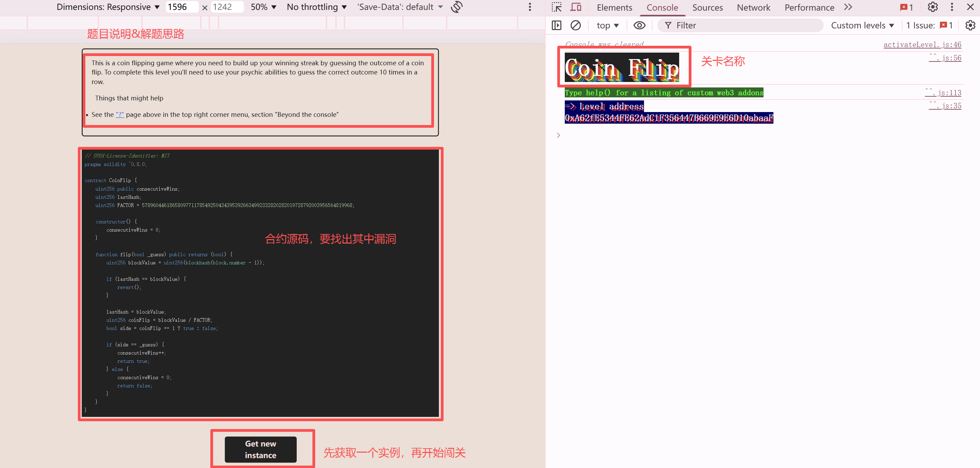Open the No throttling dropdown
Viewport: 980px width, 468px height.
tap(317, 7)
